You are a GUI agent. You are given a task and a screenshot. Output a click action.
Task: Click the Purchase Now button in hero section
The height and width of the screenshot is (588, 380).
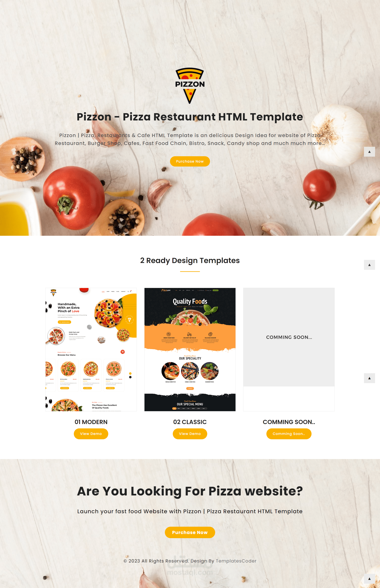pyautogui.click(x=190, y=162)
